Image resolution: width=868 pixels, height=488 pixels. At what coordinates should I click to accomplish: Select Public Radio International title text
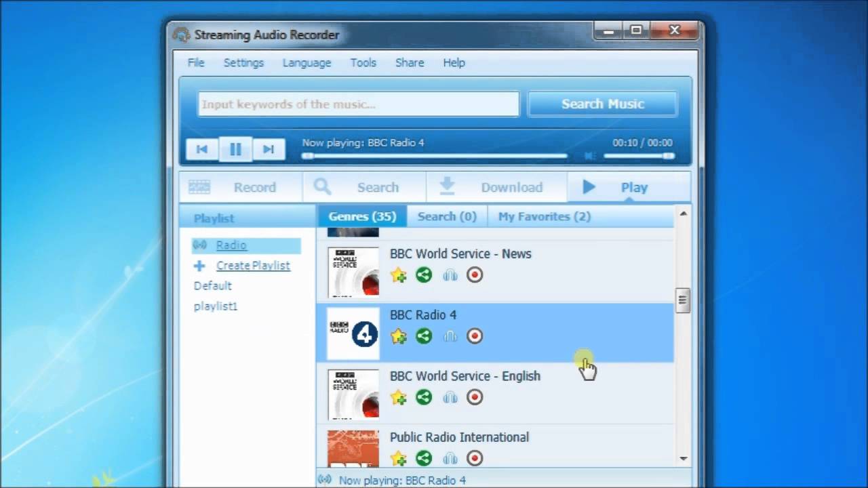(459, 437)
